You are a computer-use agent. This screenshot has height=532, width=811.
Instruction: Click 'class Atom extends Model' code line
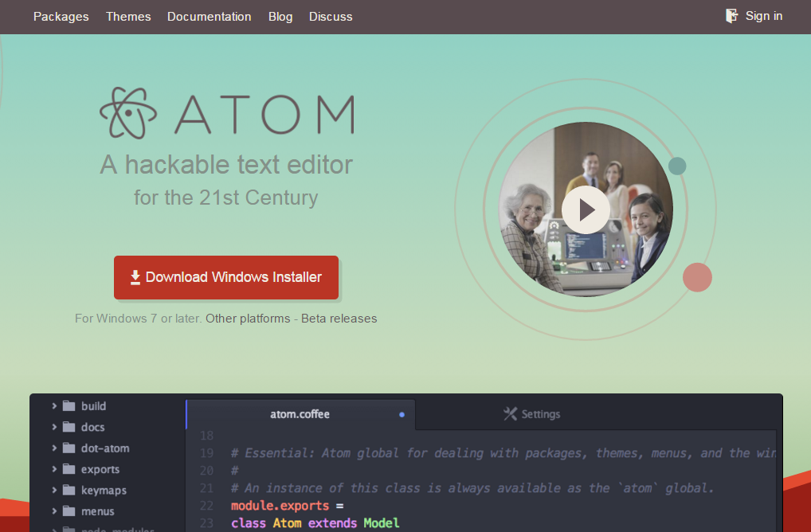pos(315,523)
